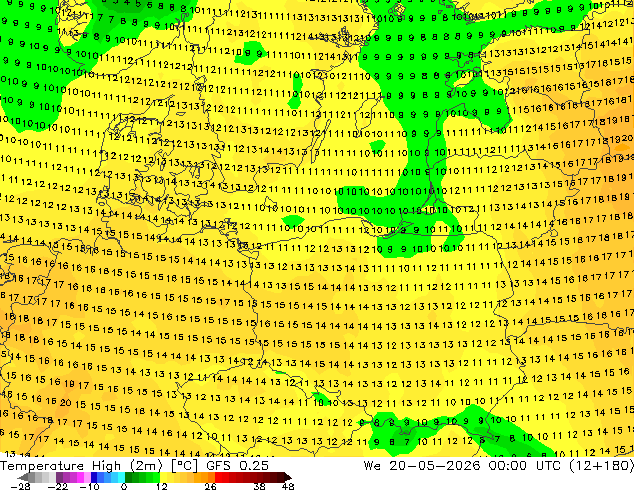Click the 'Temperature High (2m) [°C] GFS 0.25' title
The height and width of the screenshot is (490, 634).
click(x=134, y=466)
